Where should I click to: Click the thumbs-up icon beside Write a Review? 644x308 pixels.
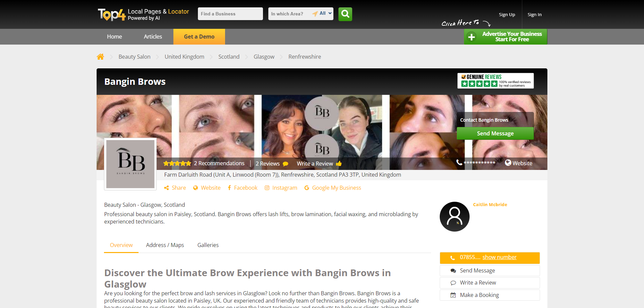click(x=339, y=164)
